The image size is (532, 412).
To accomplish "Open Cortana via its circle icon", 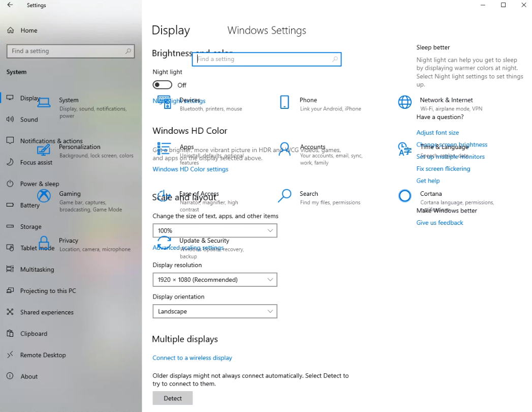I will pos(405,196).
